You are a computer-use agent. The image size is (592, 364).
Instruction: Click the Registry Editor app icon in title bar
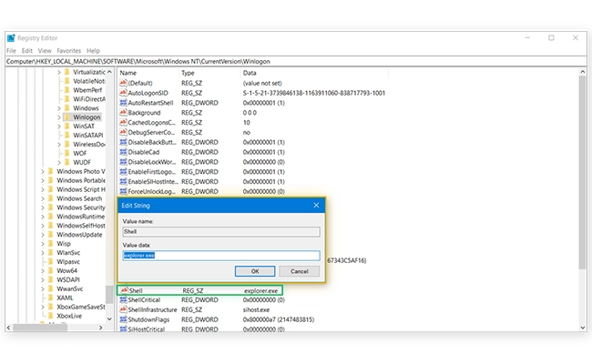coord(11,37)
